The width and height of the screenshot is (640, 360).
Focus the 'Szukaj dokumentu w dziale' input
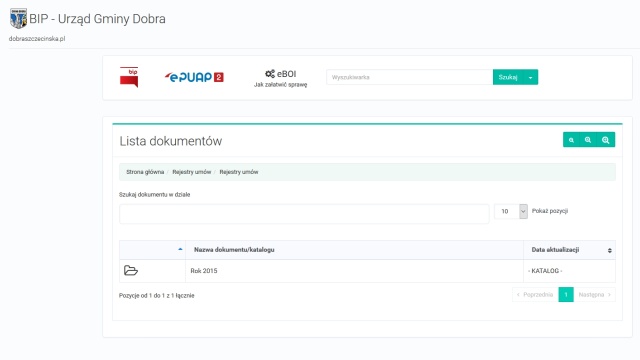point(304,214)
